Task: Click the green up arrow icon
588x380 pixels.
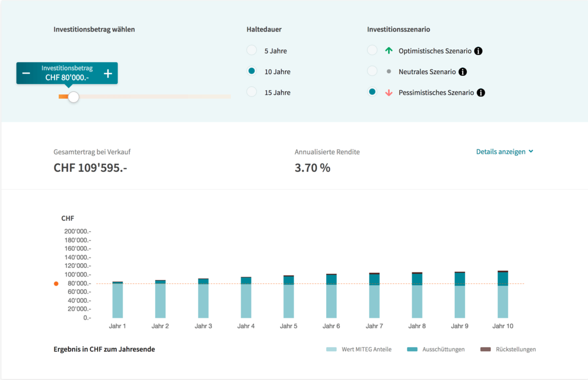Action: point(389,51)
